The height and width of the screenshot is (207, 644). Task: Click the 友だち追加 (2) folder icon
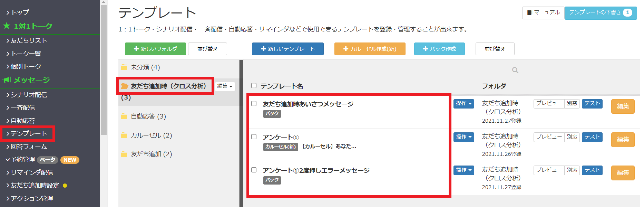click(124, 154)
